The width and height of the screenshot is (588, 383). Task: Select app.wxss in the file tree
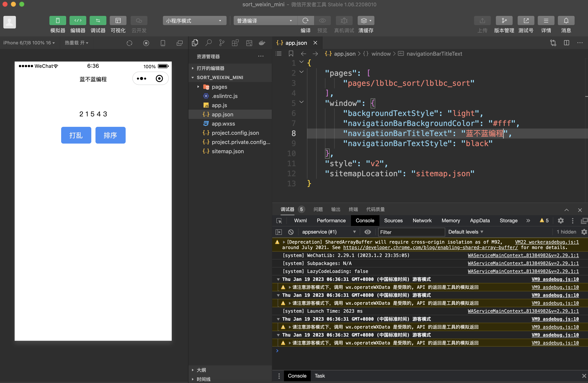tap(223, 123)
